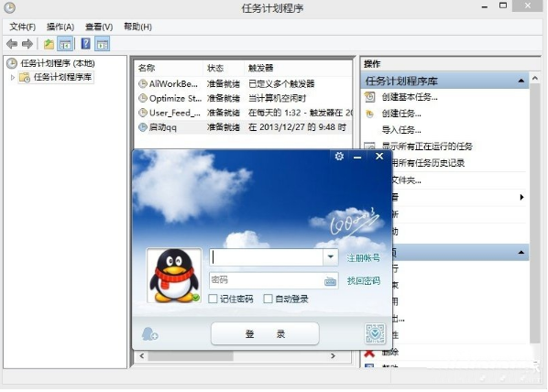Open help via the blue question-mark toolbar icon
This screenshot has height=392, width=548.
tap(85, 44)
